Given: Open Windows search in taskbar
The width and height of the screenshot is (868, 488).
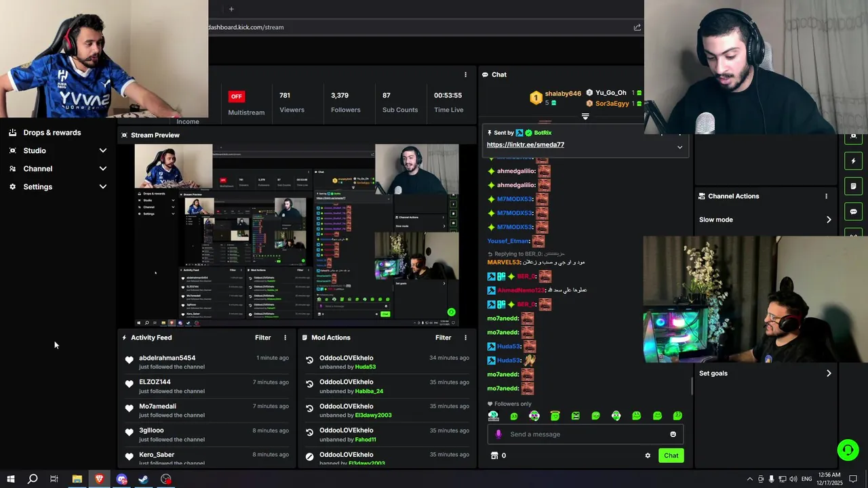Looking at the screenshot, I should tap(32, 479).
